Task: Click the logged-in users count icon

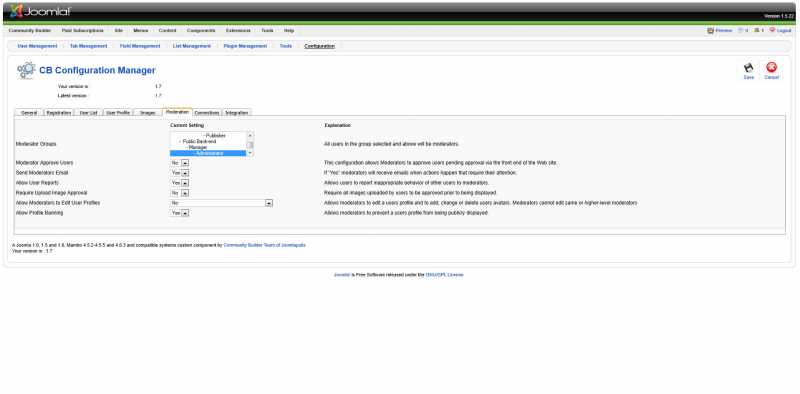Action: click(757, 31)
